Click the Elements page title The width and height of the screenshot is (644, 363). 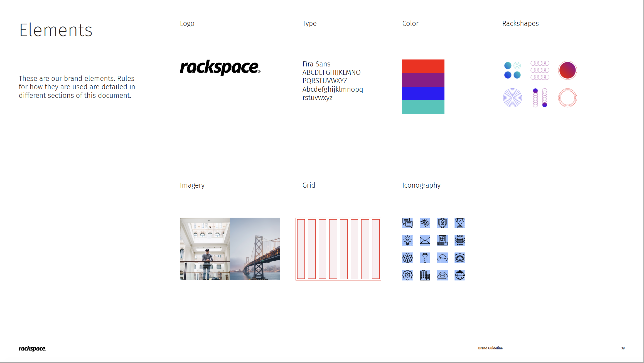[56, 30]
